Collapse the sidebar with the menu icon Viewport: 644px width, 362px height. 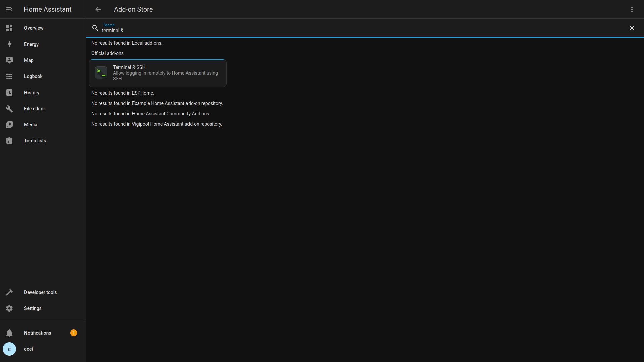click(9, 9)
